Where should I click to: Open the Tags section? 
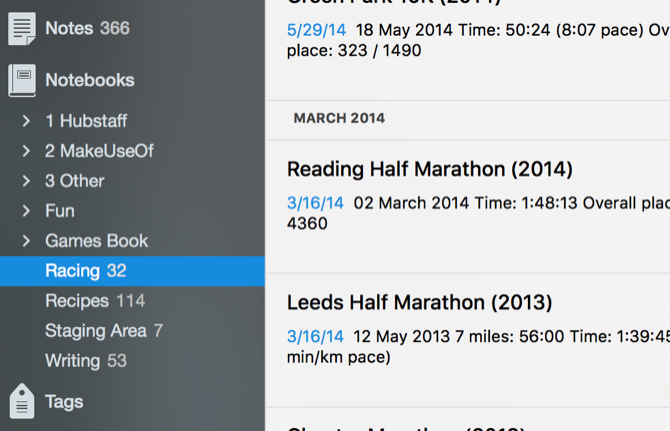point(64,402)
